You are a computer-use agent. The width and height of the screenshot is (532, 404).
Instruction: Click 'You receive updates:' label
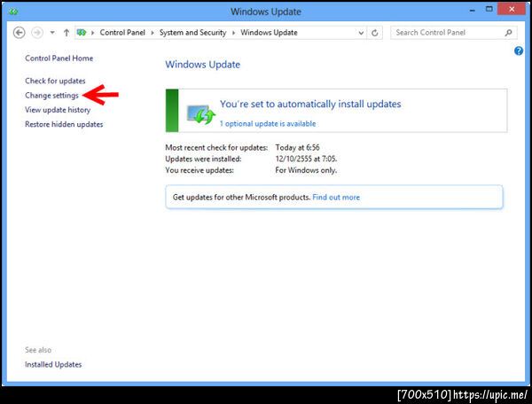(x=199, y=170)
